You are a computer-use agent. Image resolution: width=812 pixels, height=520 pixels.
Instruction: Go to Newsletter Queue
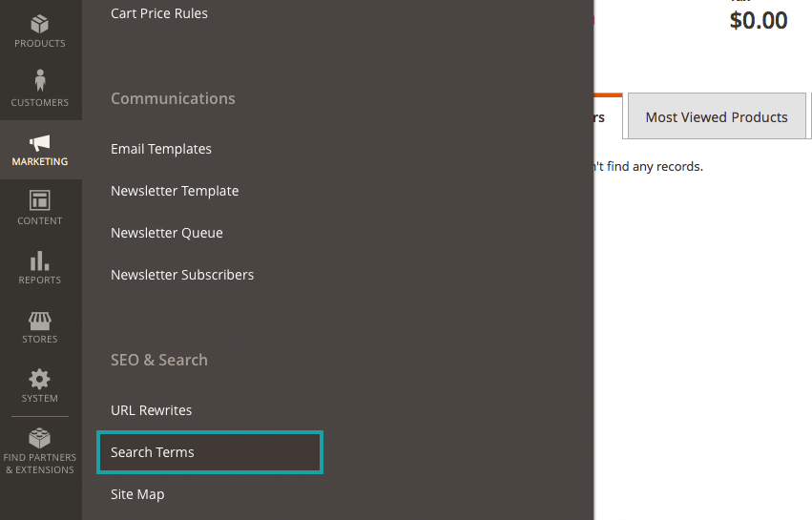point(167,233)
